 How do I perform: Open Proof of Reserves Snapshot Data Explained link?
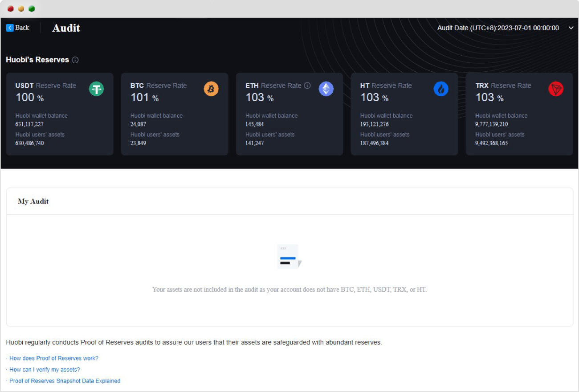[65, 381]
